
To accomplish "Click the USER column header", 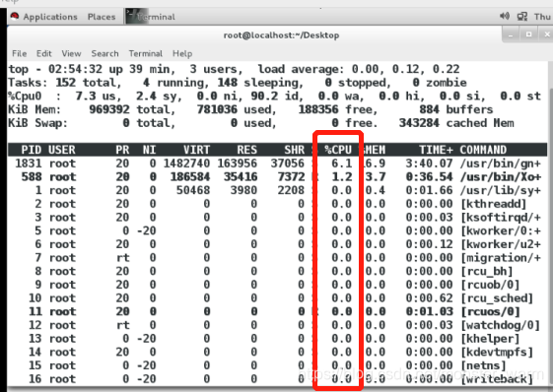I will (x=62, y=150).
